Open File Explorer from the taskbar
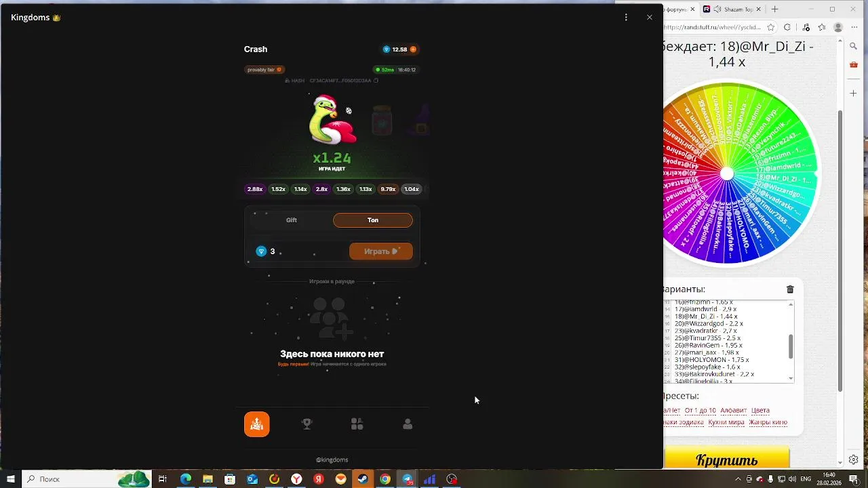Image resolution: width=868 pixels, height=488 pixels. (x=208, y=479)
